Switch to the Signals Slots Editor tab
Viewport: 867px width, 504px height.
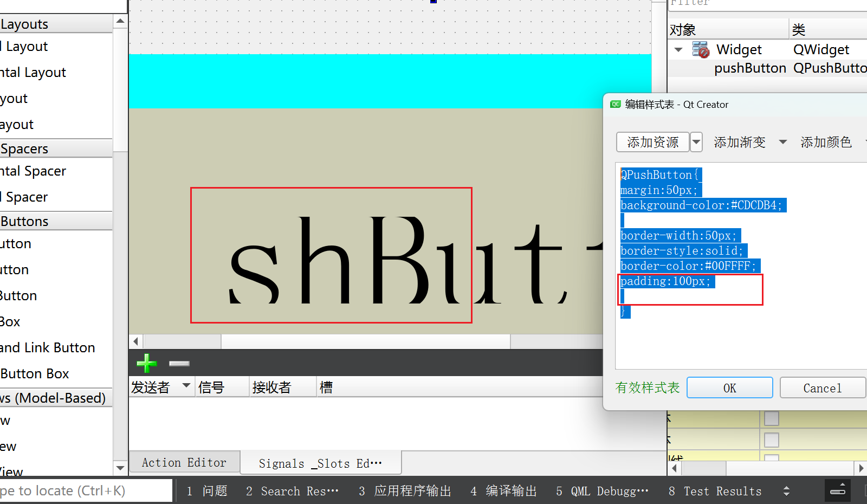click(x=320, y=463)
